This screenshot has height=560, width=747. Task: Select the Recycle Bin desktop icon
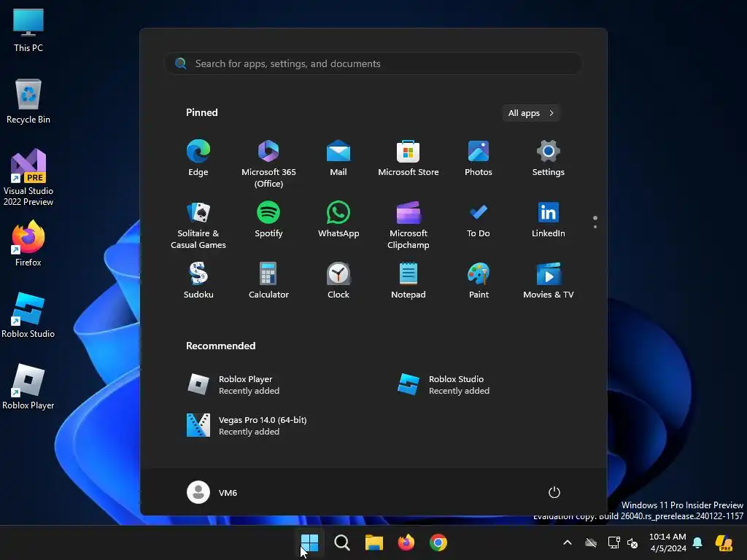28,101
